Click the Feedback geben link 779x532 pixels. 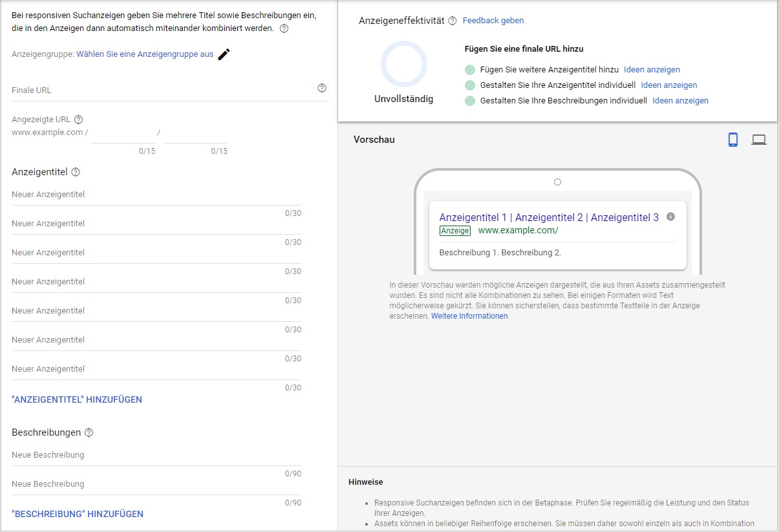[493, 20]
